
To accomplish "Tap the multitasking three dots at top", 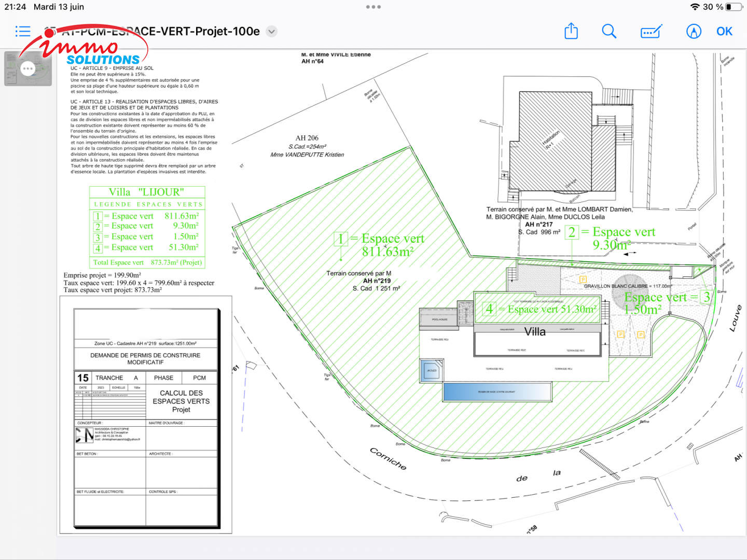I will (x=374, y=7).
